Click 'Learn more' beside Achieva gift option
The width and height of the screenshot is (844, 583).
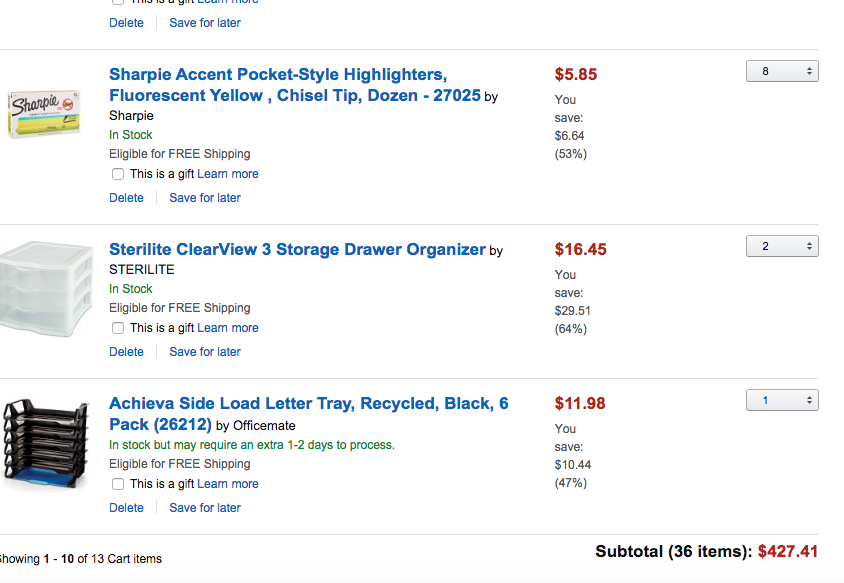pyautogui.click(x=228, y=484)
